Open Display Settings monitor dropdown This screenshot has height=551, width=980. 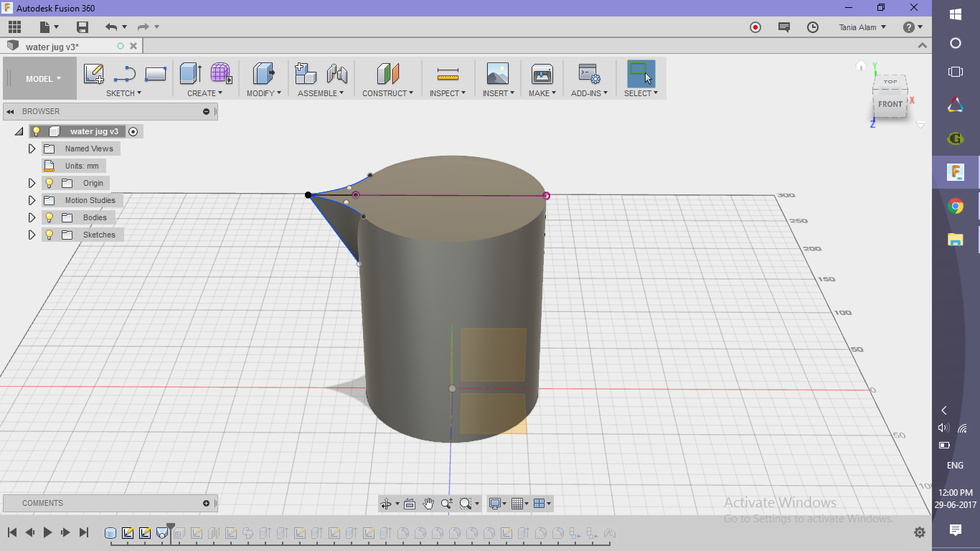497,504
